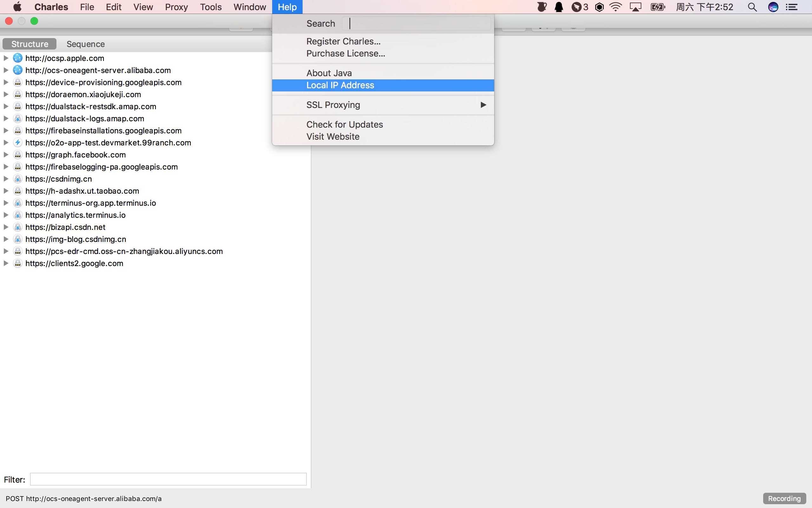
Task: Click the battery status icon
Action: [658, 7]
